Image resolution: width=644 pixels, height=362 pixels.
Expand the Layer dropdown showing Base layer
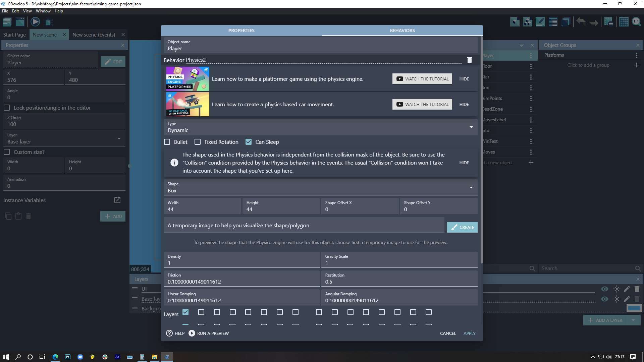pos(118,138)
